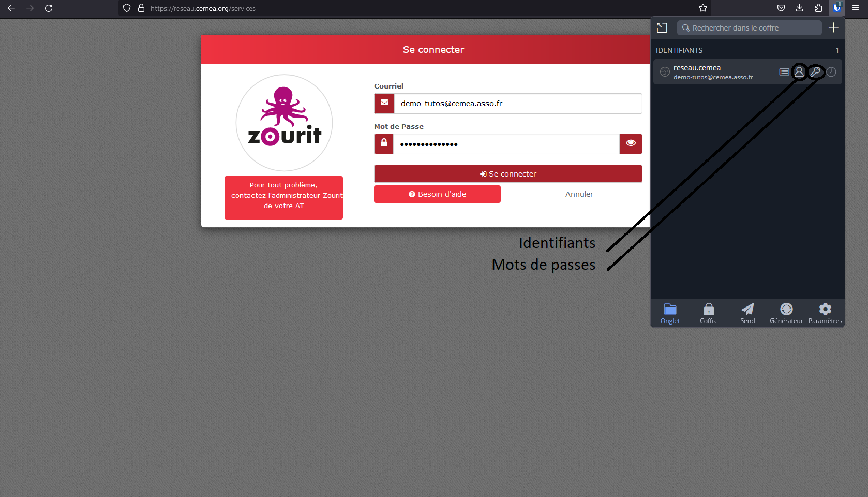Click the Annuler link
The width and height of the screenshot is (868, 497).
coord(579,194)
